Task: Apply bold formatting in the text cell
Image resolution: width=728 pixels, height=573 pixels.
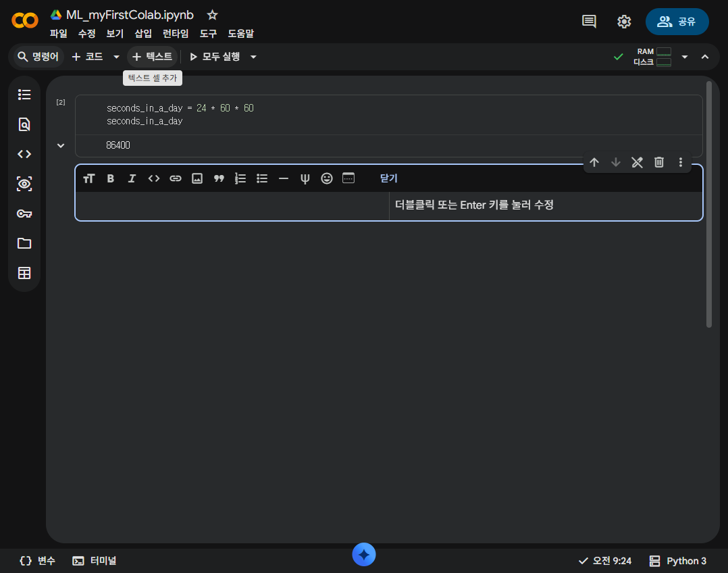Action: [111, 178]
